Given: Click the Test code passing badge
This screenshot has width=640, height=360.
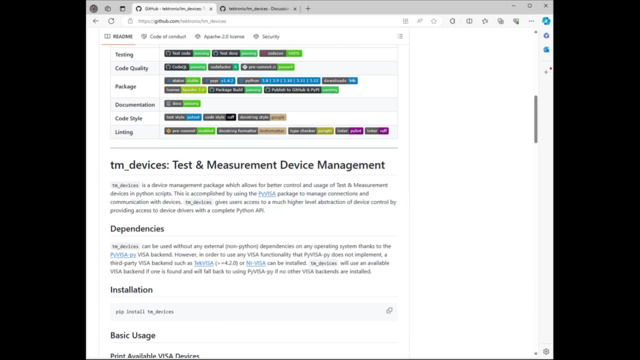Looking at the screenshot, I should tap(187, 53).
